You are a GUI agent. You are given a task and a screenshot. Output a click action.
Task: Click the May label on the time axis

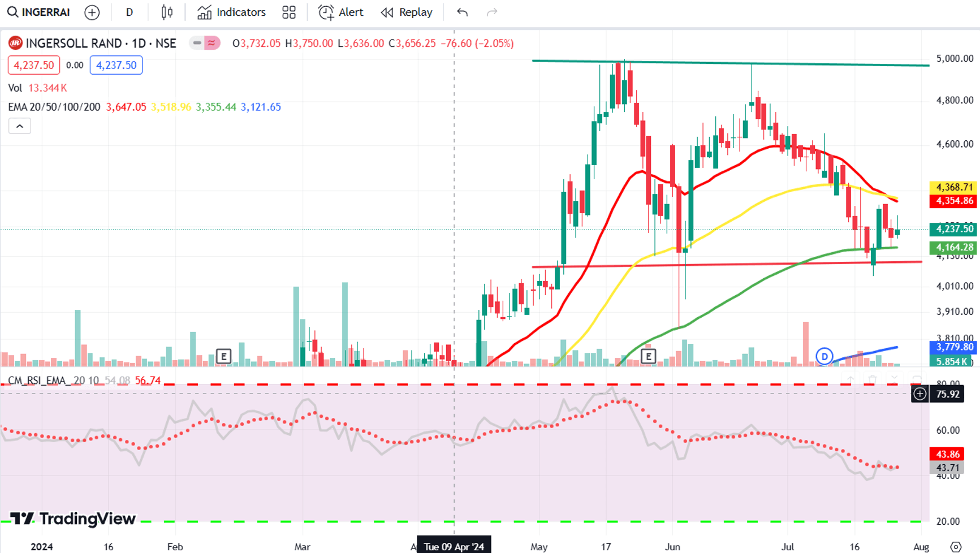point(539,547)
